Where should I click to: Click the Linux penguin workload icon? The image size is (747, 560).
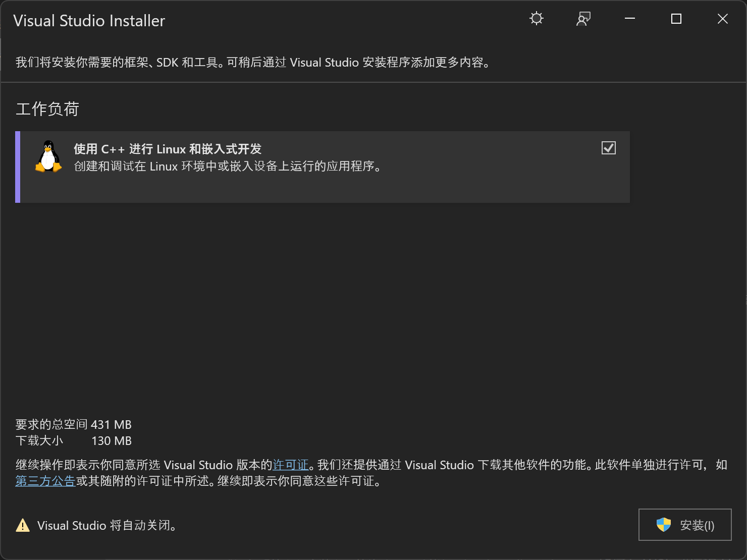click(x=48, y=156)
